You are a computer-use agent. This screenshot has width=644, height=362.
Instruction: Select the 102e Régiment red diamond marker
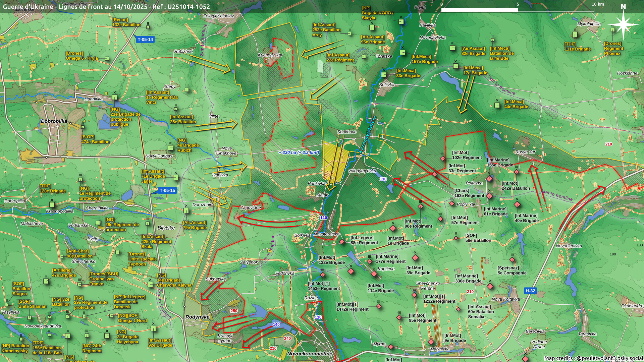pos(443,159)
